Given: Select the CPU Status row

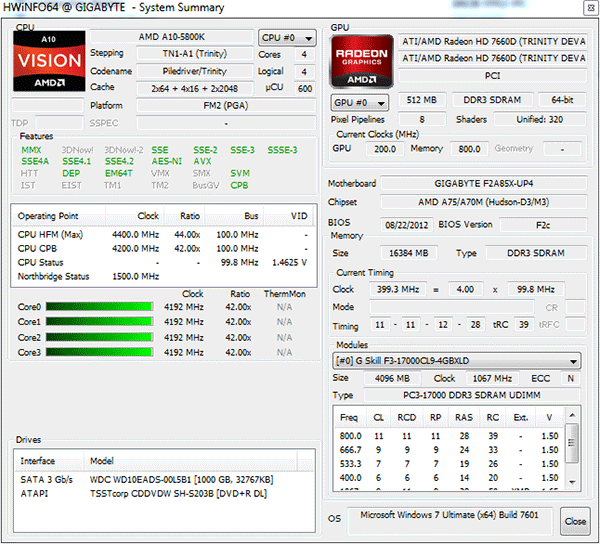Looking at the screenshot, I should 163,262.
